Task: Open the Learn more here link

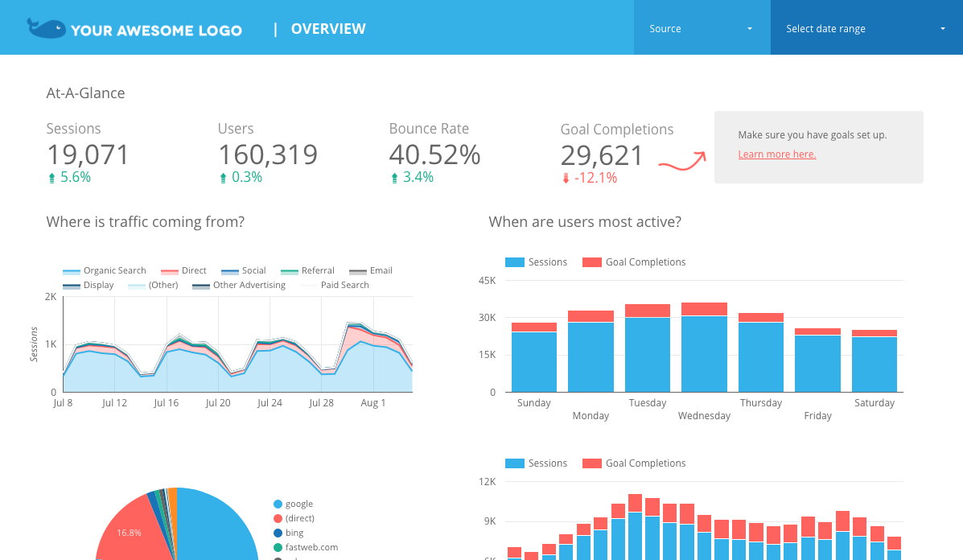Action: pyautogui.click(x=776, y=154)
